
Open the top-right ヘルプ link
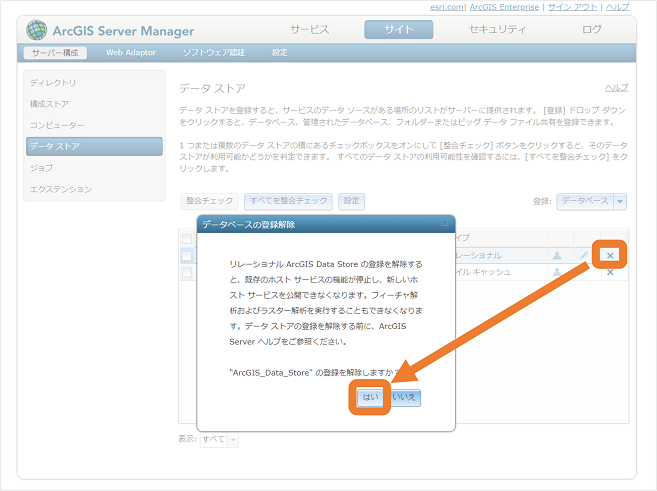click(x=617, y=7)
